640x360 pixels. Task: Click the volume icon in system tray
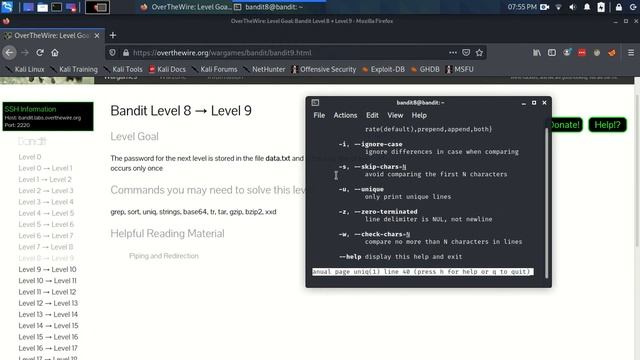click(x=573, y=7)
